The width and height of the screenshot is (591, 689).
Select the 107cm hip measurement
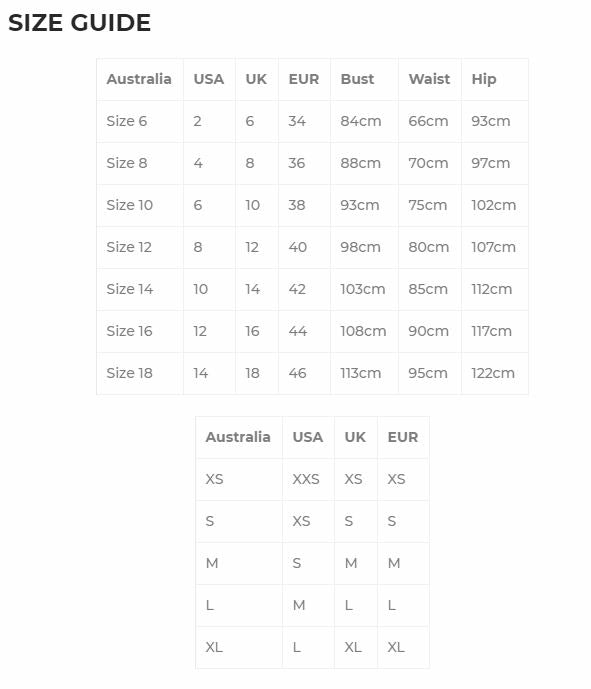[x=493, y=247]
